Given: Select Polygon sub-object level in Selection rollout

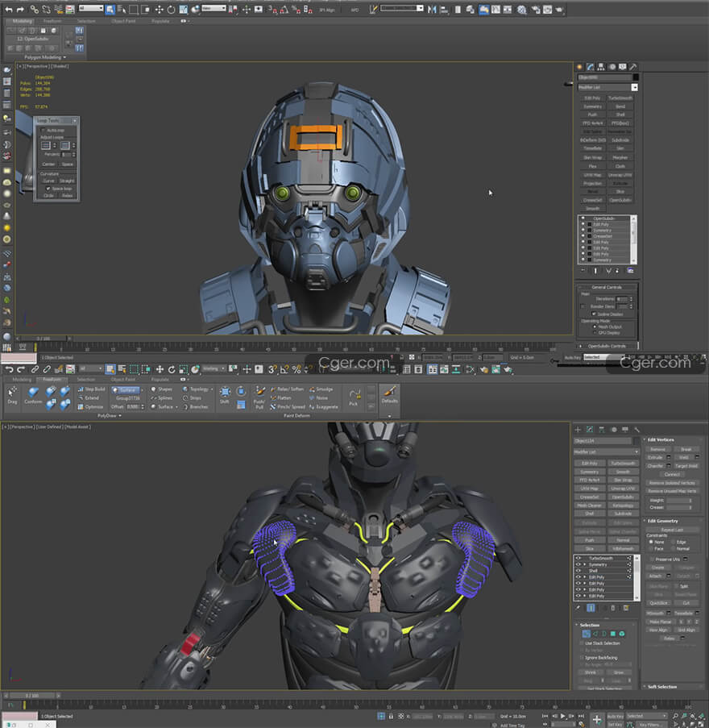Looking at the screenshot, I should (x=613, y=634).
